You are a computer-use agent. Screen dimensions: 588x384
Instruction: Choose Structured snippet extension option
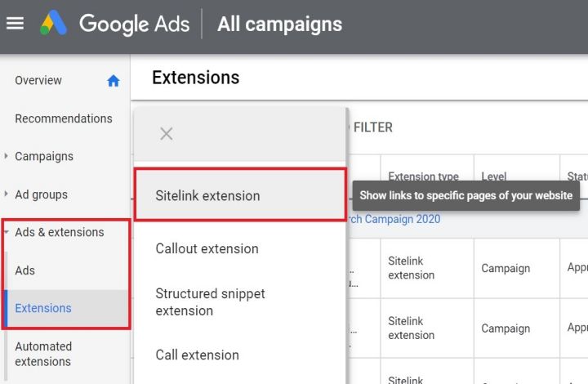click(x=210, y=301)
